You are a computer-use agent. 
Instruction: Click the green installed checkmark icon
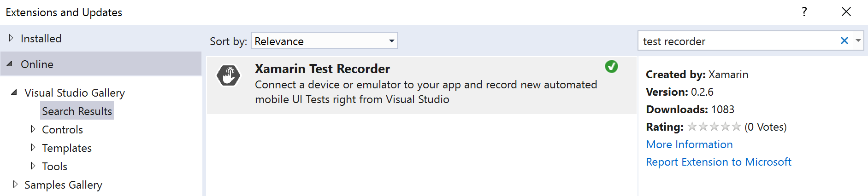click(x=612, y=66)
